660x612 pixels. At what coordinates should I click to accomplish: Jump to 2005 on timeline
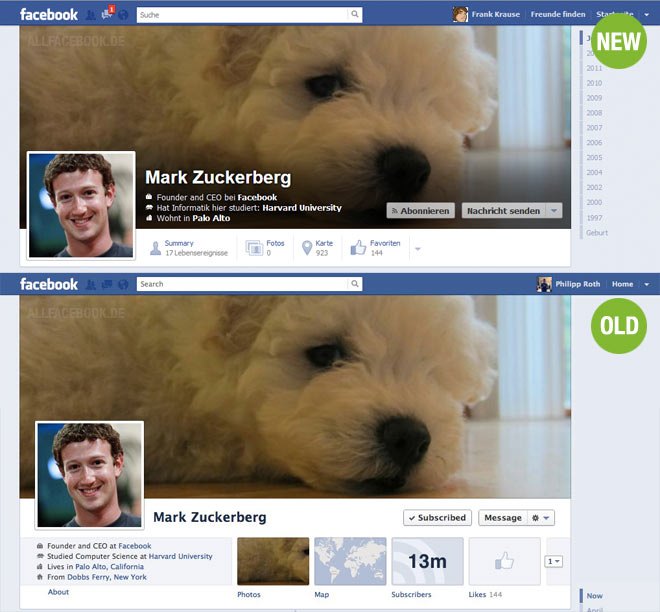point(594,157)
